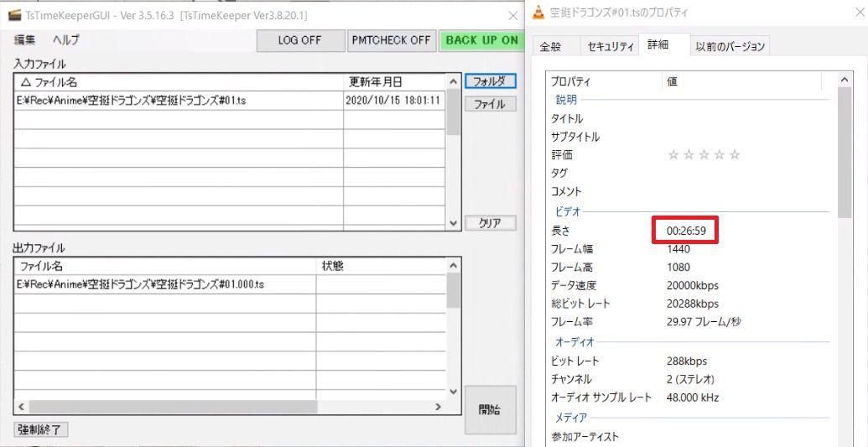Click the output list horizontal scrollbar thumb
Screen dimensions: 868x447
click(x=174, y=407)
